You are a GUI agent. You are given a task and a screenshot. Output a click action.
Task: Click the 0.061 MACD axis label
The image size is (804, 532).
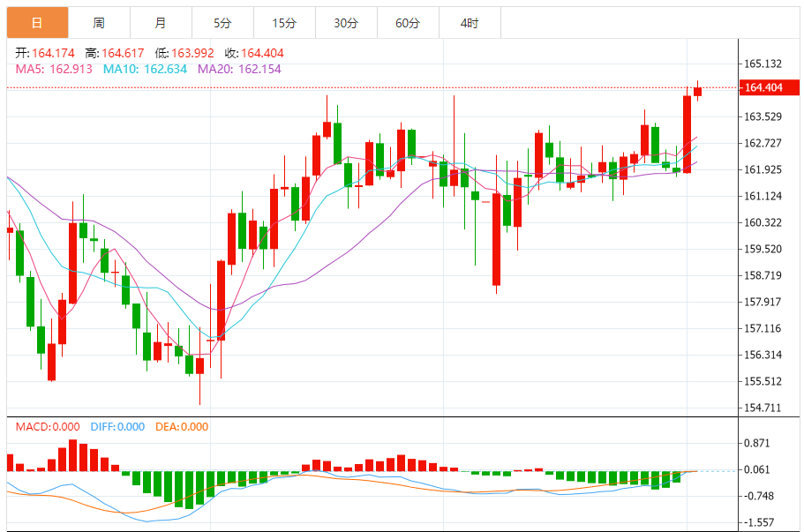click(x=757, y=469)
